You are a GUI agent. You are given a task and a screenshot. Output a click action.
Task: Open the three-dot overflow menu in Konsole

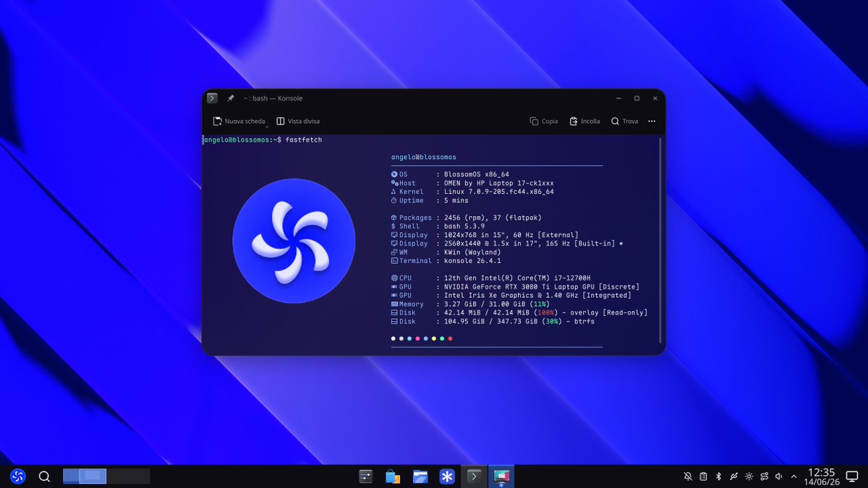[x=652, y=121]
